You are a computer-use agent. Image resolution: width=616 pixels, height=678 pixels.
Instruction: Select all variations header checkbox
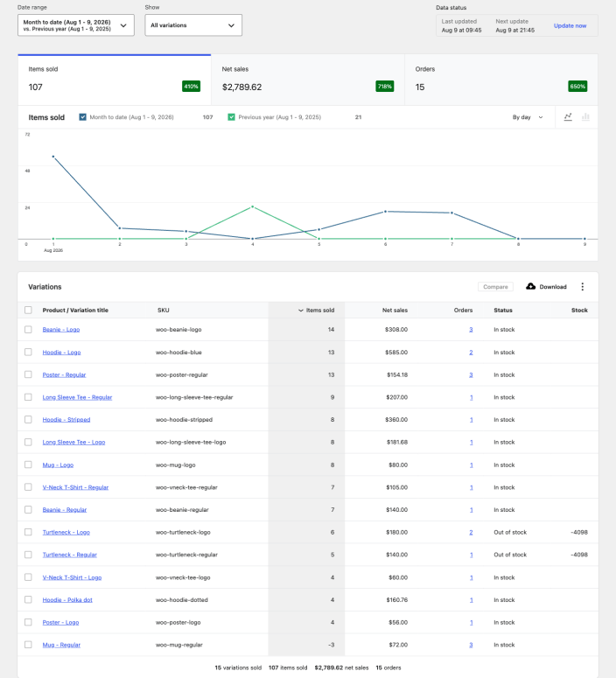click(x=28, y=310)
